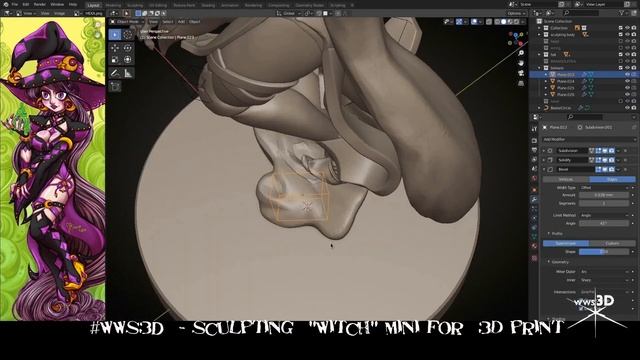Switch to solid viewport shading

(504, 22)
